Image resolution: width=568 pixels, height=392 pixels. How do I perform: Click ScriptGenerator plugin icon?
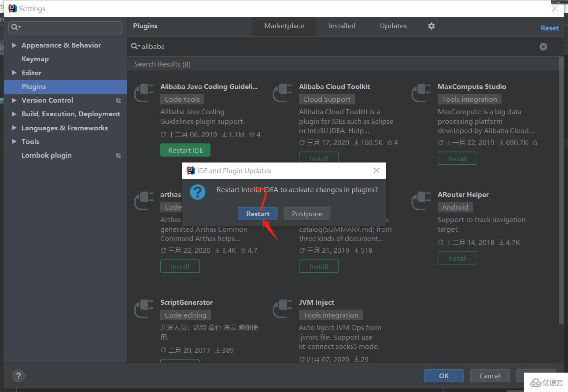pos(144,309)
